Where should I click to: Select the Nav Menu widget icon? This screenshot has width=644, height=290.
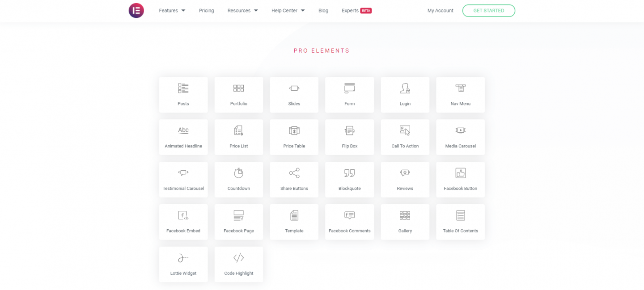pyautogui.click(x=461, y=88)
